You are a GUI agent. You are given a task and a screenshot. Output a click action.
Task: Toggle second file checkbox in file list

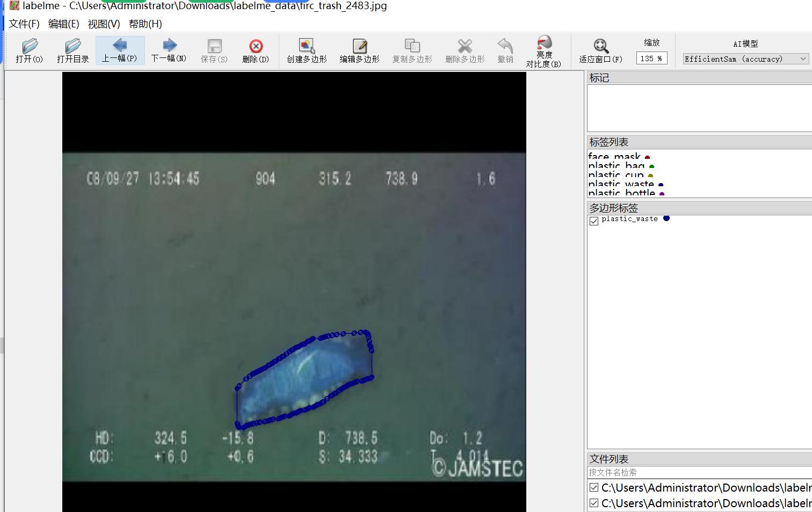[594, 503]
